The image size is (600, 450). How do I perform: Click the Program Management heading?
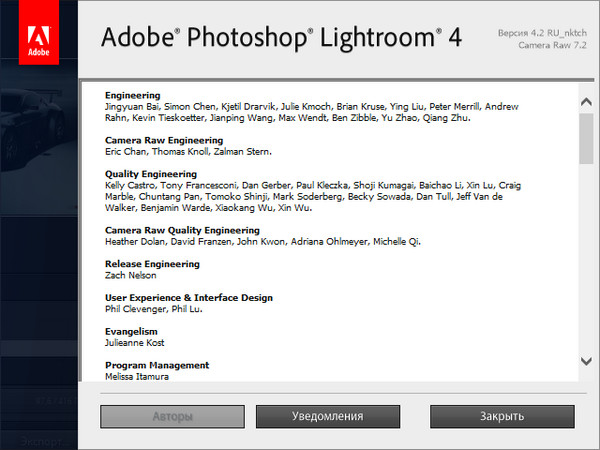[157, 365]
